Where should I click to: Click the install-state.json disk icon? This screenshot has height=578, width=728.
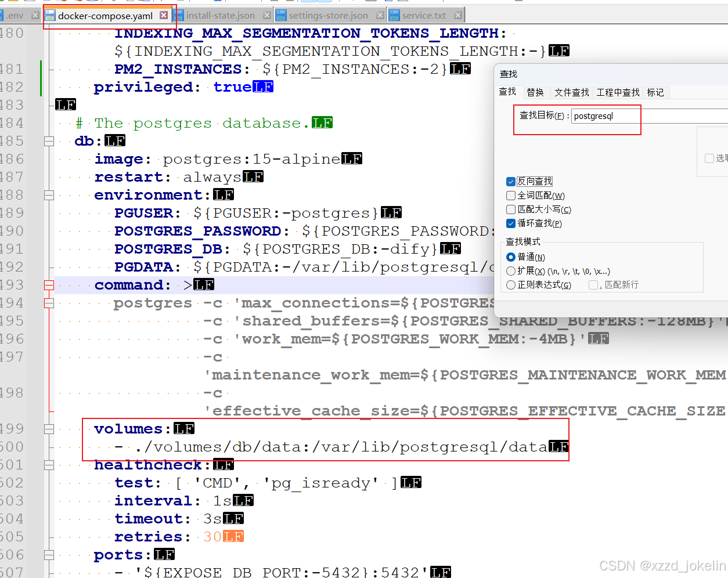(179, 16)
